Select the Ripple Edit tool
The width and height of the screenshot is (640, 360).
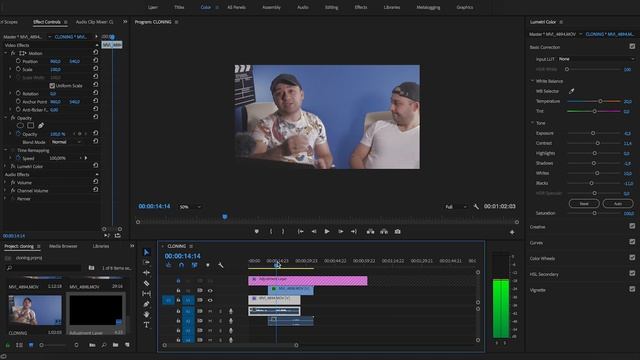[x=147, y=273]
